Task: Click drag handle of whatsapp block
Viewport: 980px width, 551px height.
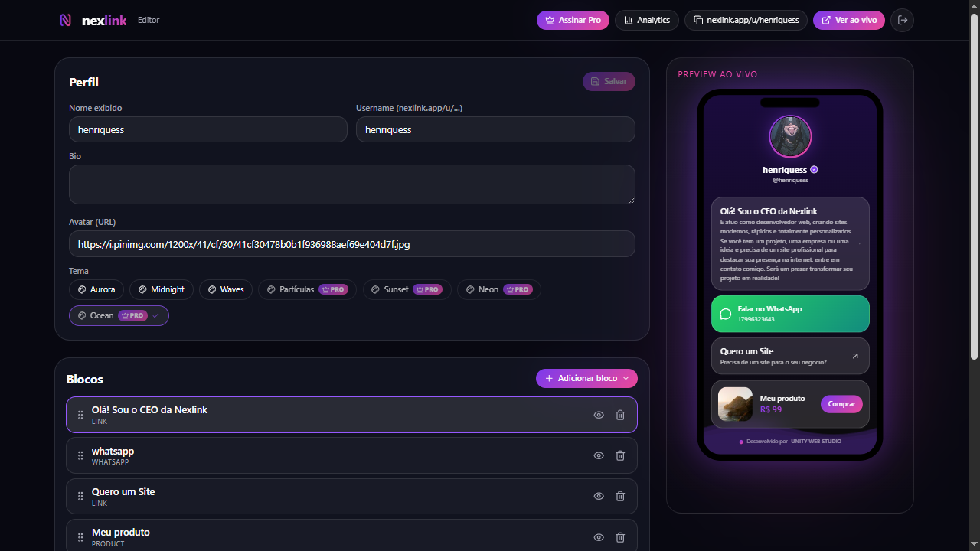Action: coord(80,455)
